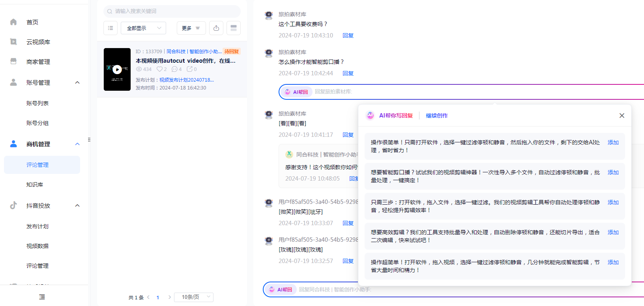Open 知识库 submenu item
644x306 pixels.
35,185
